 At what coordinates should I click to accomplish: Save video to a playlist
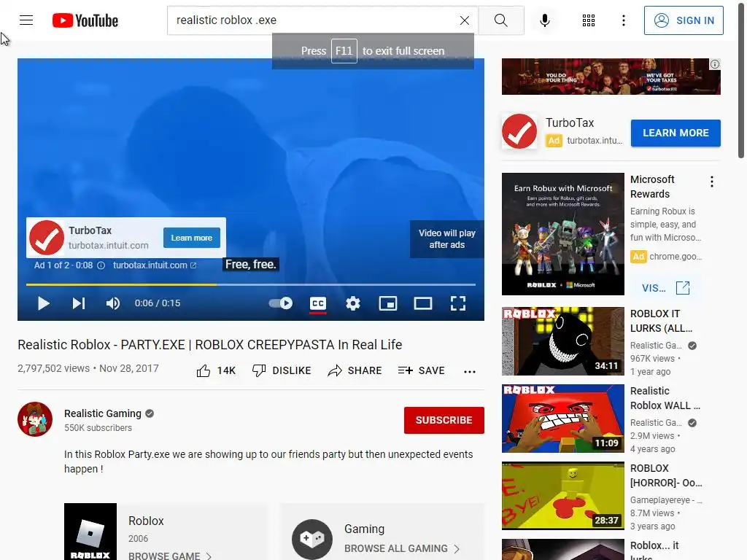421,370
